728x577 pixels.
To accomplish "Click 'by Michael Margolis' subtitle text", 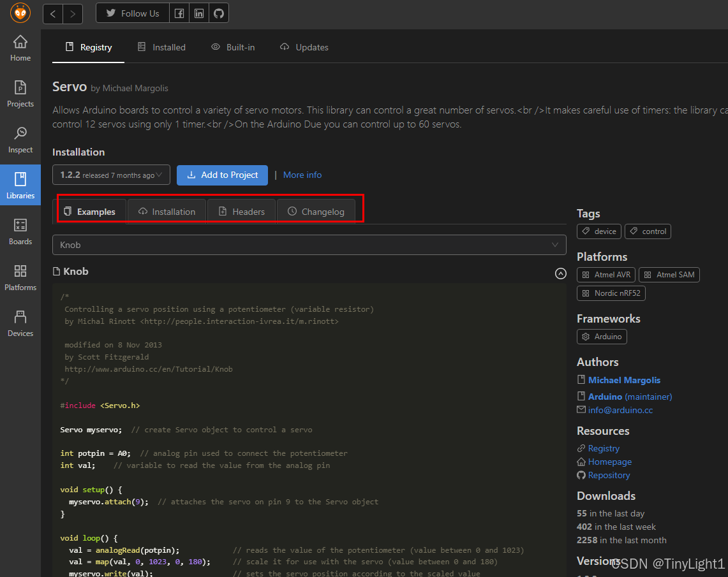I will 130,88.
